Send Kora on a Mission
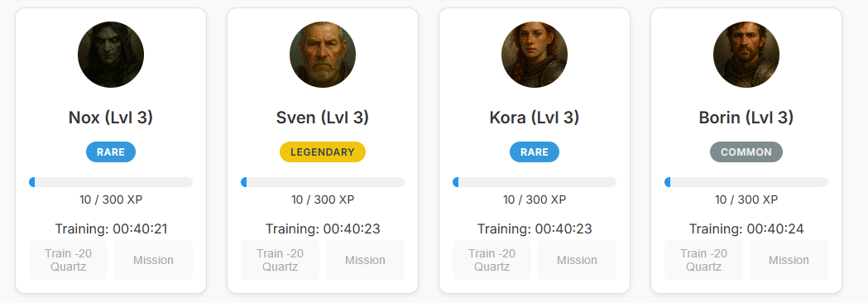Screen dimensions: 868x303 pyautogui.click(x=577, y=260)
